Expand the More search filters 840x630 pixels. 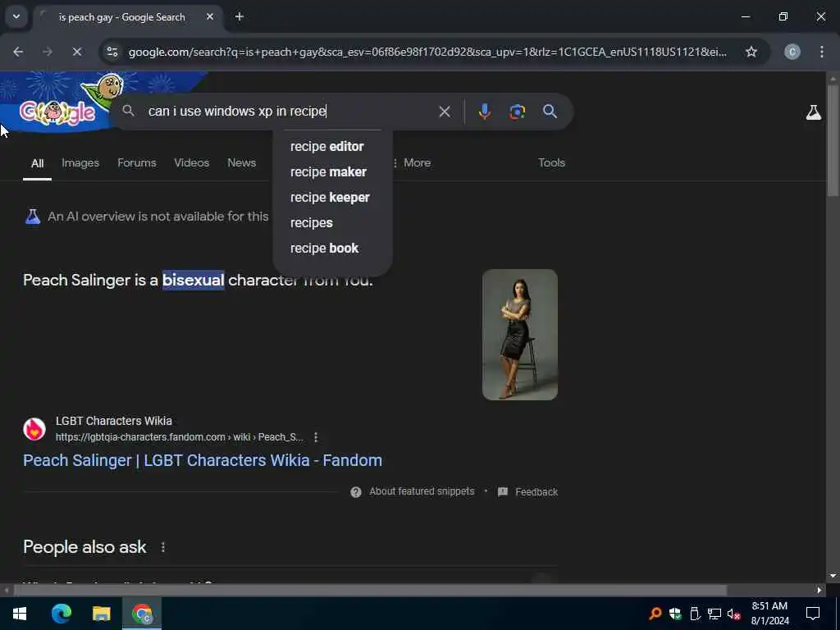tap(412, 163)
